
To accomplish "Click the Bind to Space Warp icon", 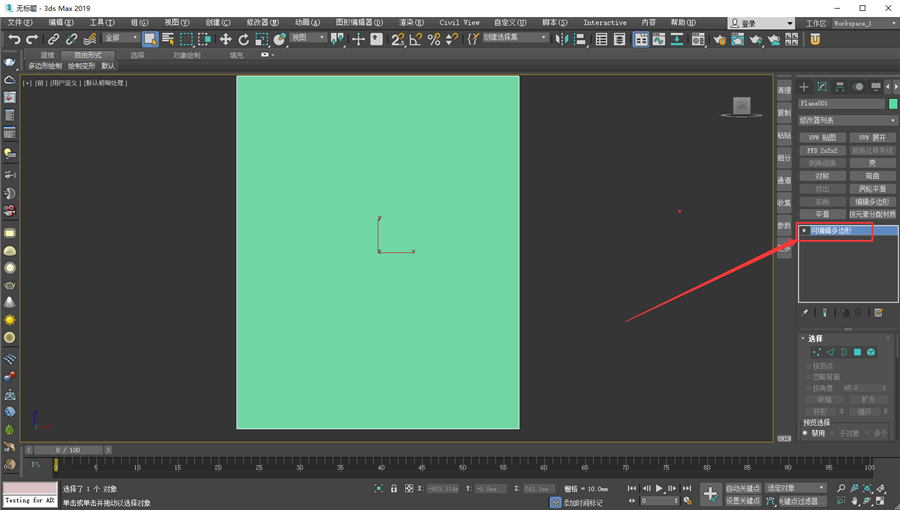I will pos(90,39).
